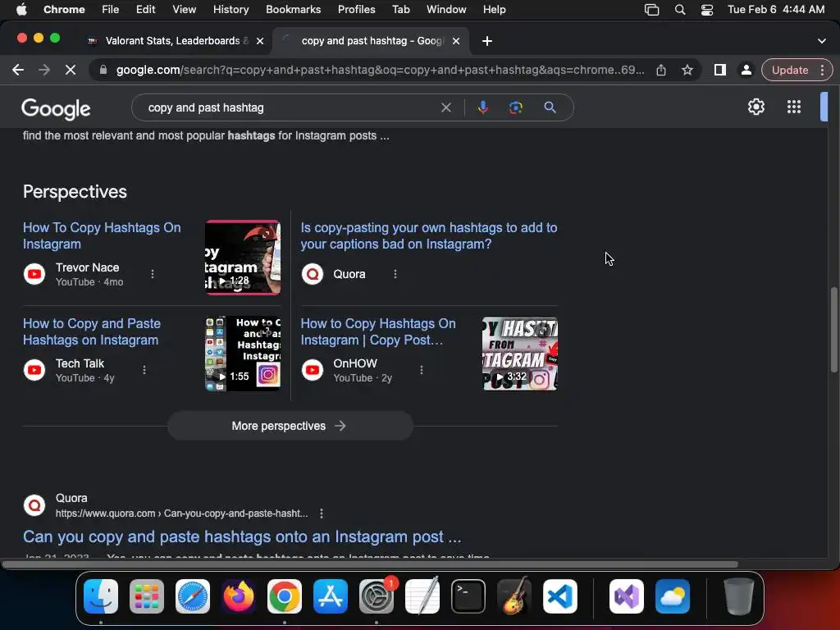Viewport: 840px width, 630px height.
Task: Open options menu beside Quora perspective
Action: [395, 274]
